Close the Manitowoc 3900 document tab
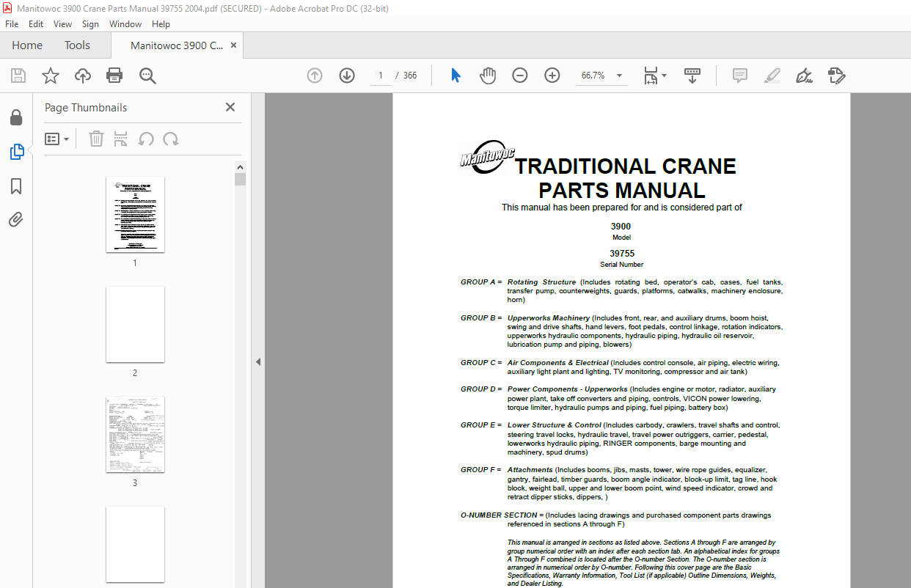This screenshot has height=588, width=911. point(234,45)
